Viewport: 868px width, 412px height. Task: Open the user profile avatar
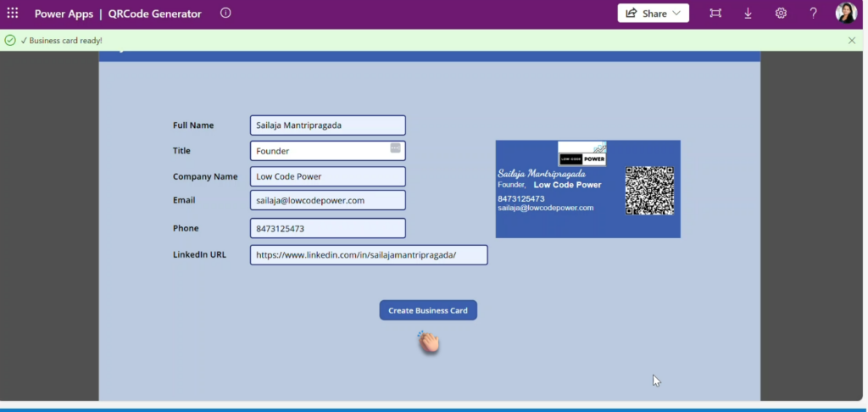click(x=846, y=13)
